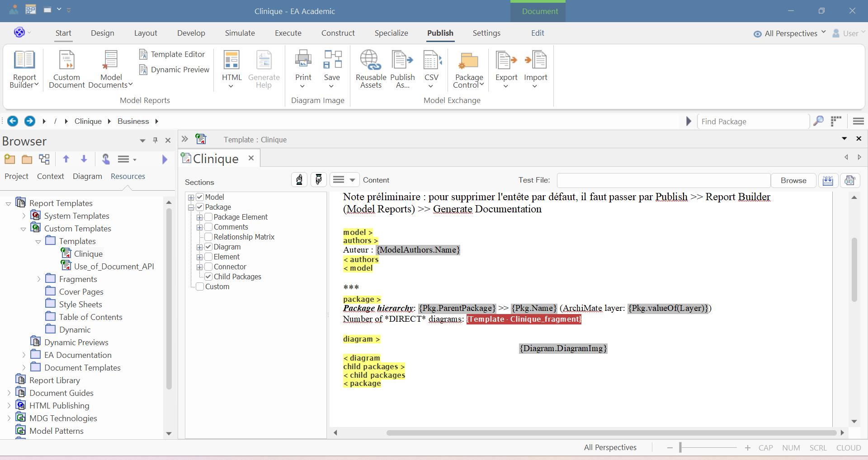This screenshot has height=460, width=868.
Task: Launch the Template Editor
Action: tap(172, 54)
